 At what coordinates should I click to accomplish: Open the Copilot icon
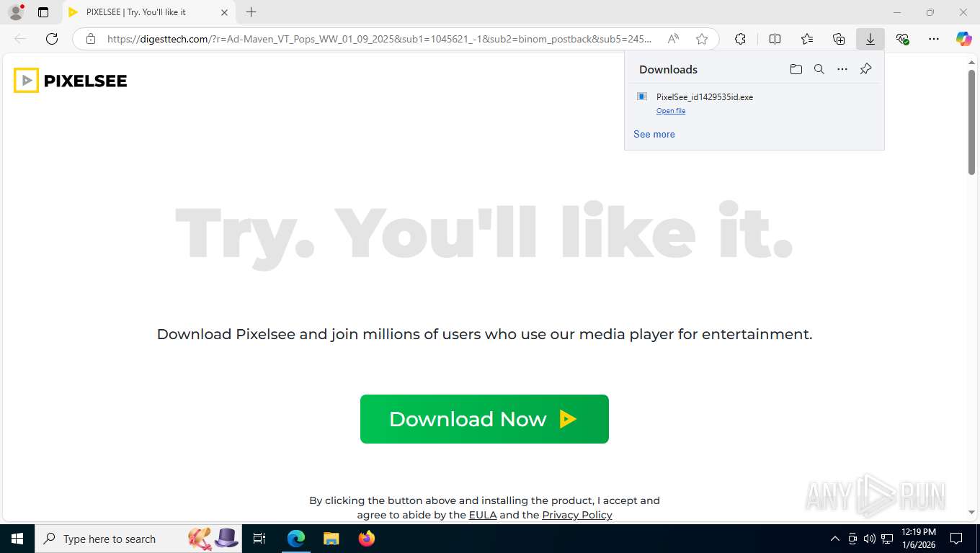click(964, 39)
